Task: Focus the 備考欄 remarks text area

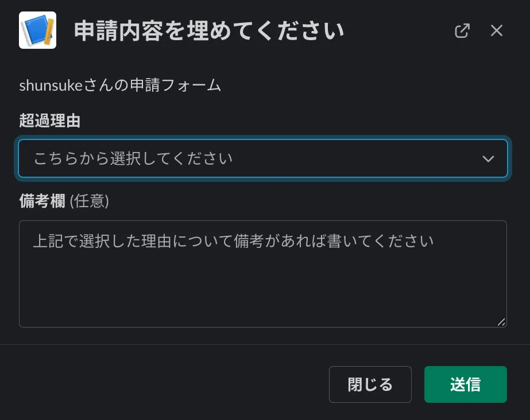Action: (x=262, y=274)
